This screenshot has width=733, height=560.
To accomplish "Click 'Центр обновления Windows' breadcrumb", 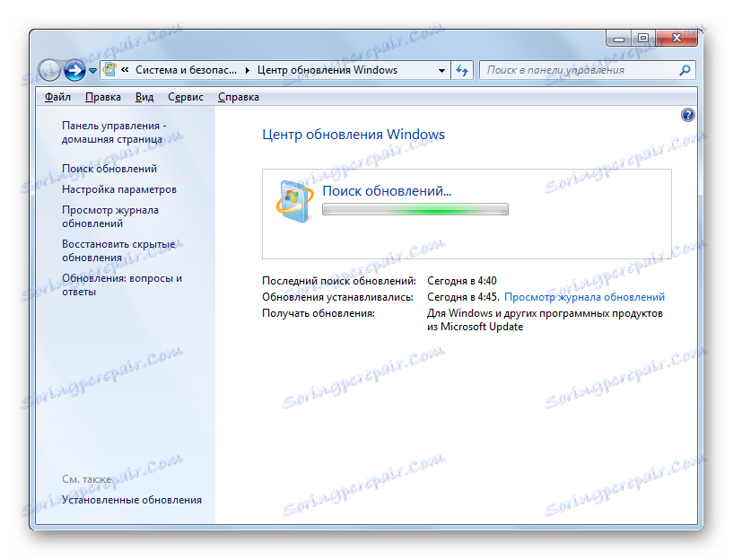I will click(327, 70).
